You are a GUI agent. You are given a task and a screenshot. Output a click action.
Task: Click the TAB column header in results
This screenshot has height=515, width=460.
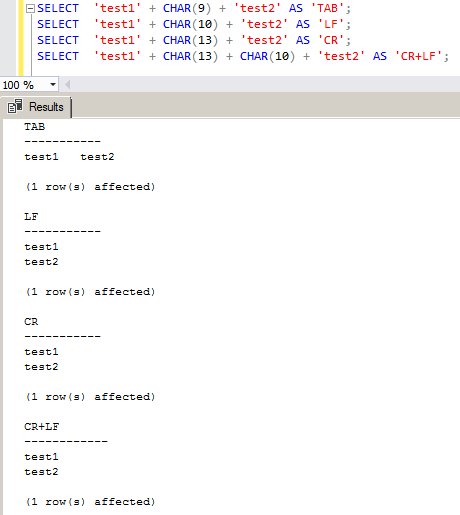click(x=34, y=127)
